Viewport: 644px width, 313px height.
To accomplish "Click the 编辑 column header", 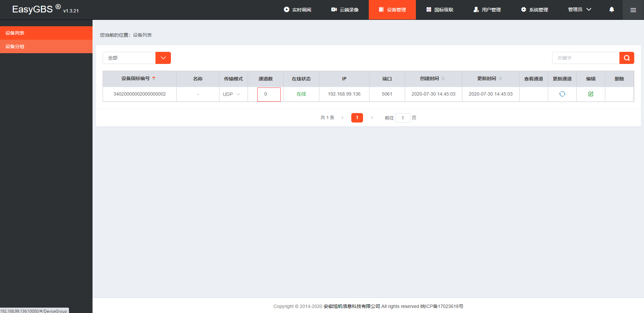I will pos(591,79).
